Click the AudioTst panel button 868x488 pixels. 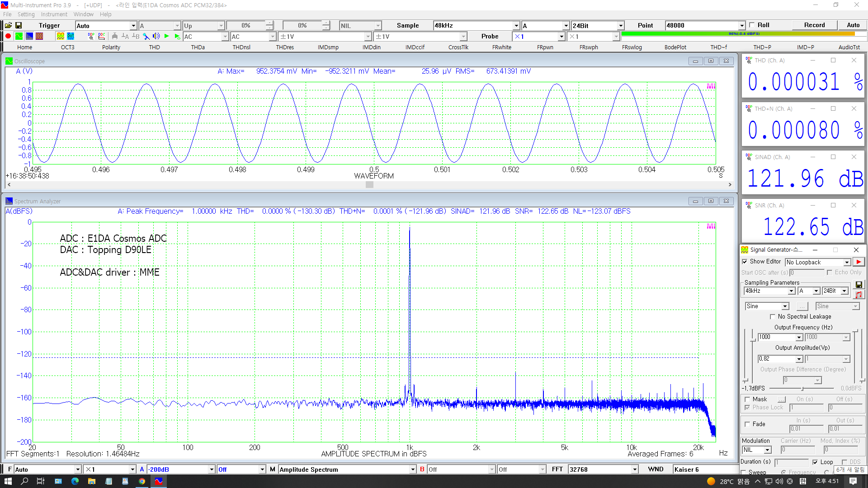tap(849, 47)
